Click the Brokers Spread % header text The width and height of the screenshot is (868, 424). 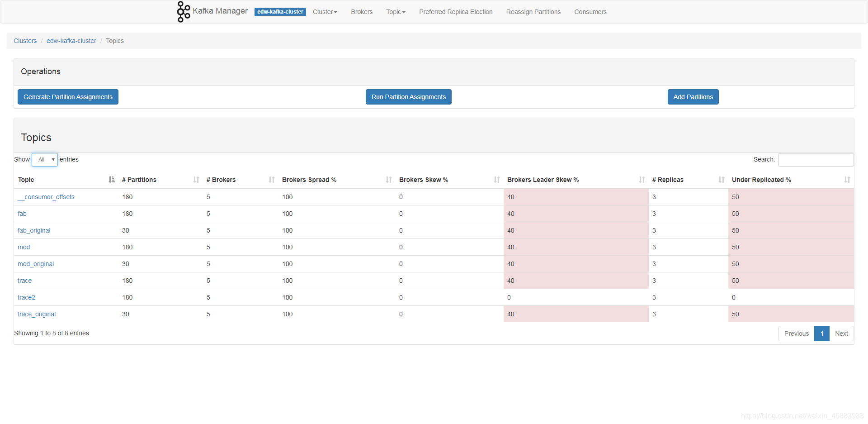point(309,180)
